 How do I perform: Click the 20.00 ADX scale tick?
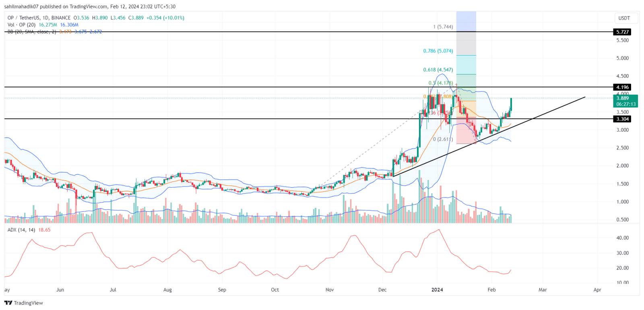click(623, 268)
